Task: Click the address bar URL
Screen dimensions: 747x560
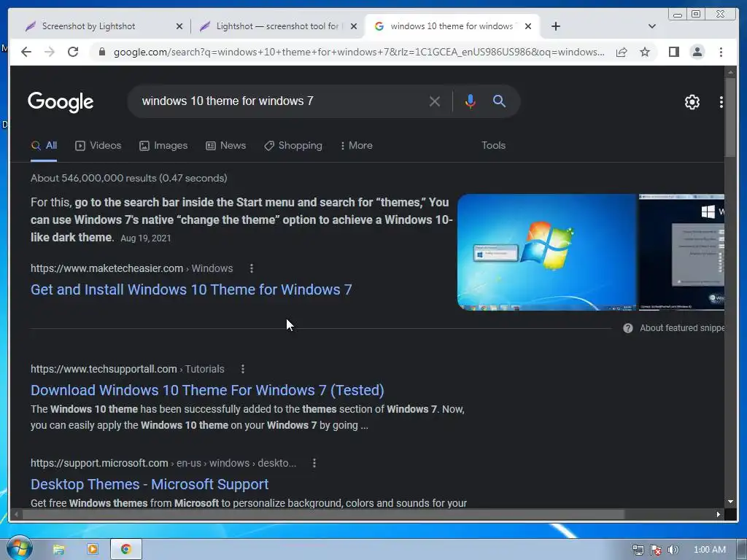Action: [x=359, y=52]
